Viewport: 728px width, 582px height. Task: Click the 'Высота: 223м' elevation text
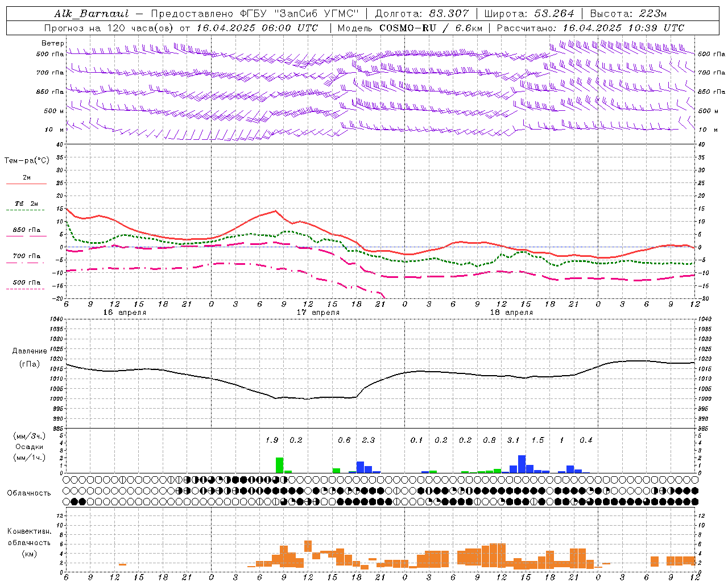click(x=628, y=14)
